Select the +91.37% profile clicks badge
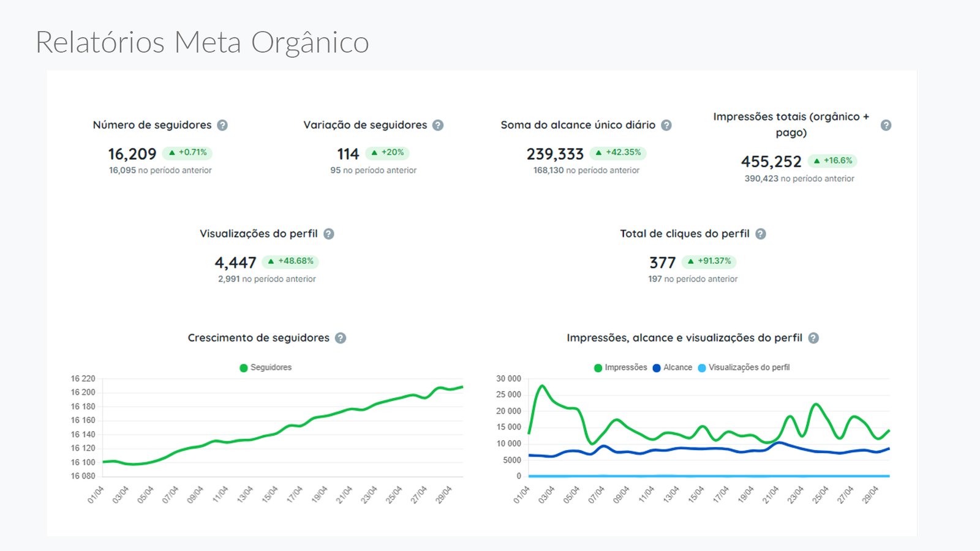980x551 pixels. pyautogui.click(x=709, y=261)
